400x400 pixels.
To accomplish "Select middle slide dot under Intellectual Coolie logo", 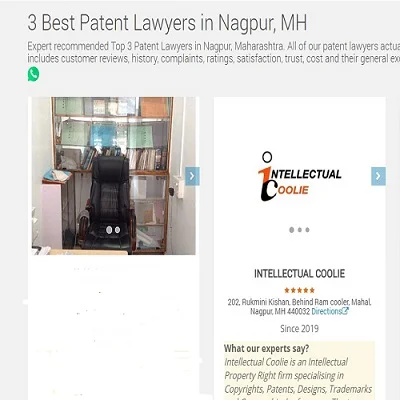I will coord(300,230).
